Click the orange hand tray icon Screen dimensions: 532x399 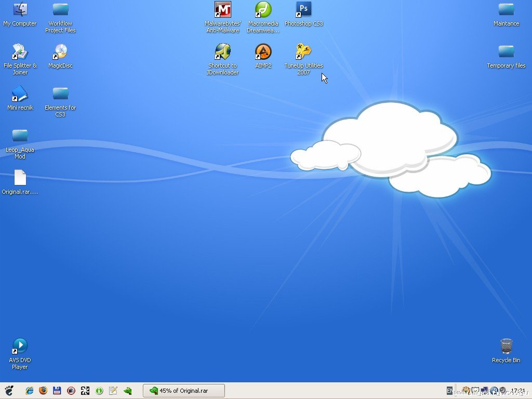pyautogui.click(x=466, y=391)
